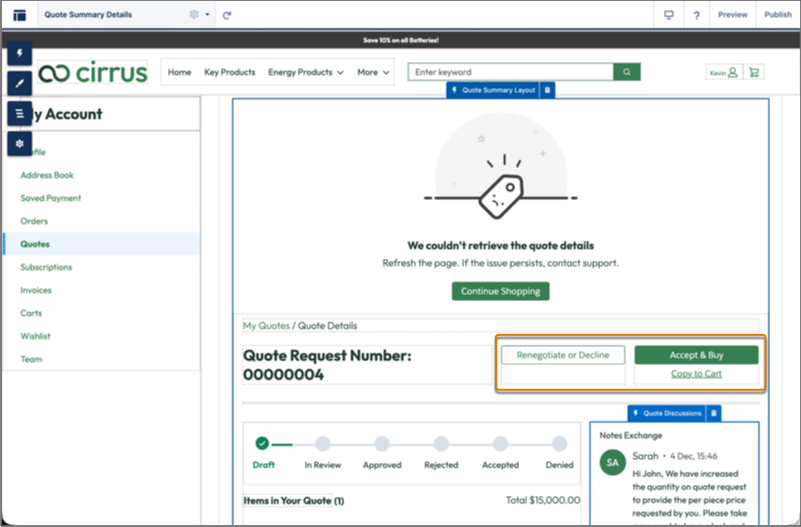Open Help question mark
801x527 pixels.
point(696,15)
